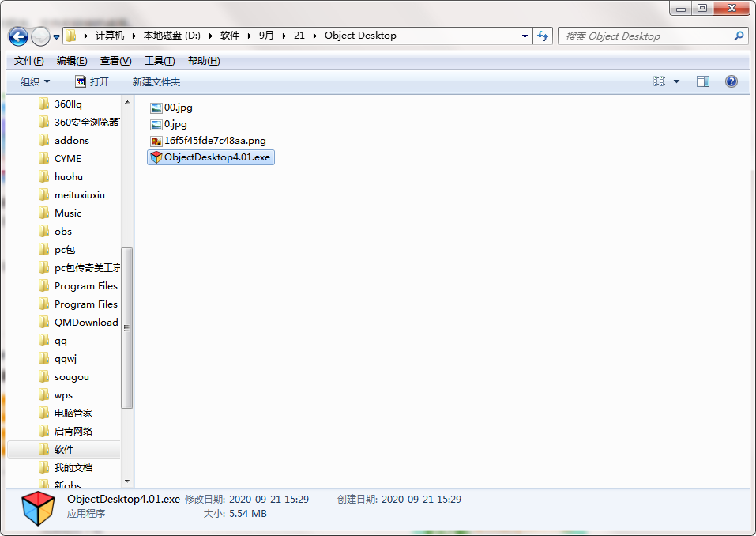Click the folder icon beside CYME
Screen dimensions: 756x536
[x=44, y=158]
